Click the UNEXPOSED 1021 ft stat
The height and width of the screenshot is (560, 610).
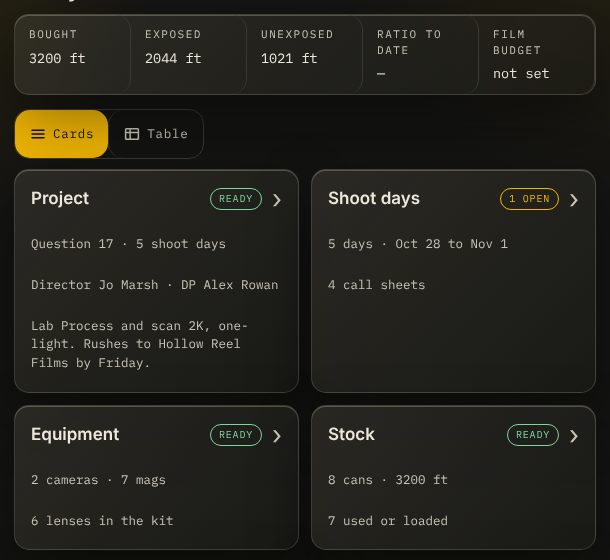(x=304, y=54)
